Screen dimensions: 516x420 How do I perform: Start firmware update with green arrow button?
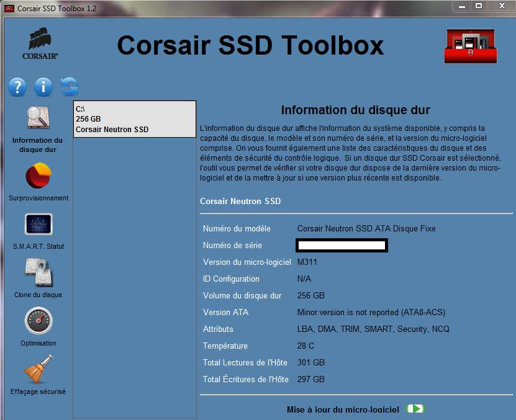416,409
